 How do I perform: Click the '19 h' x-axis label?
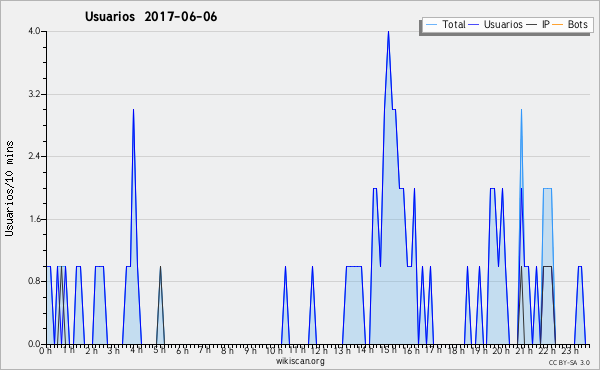[478, 350]
